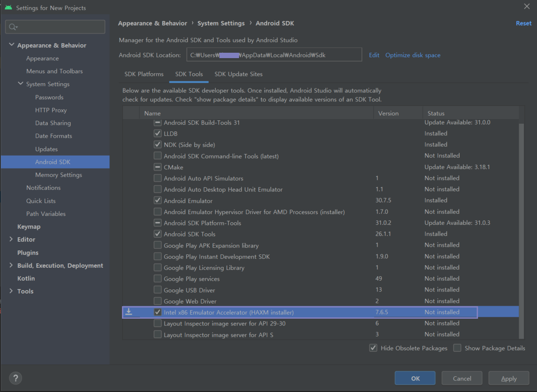Open Path Variables settings
The height and width of the screenshot is (392, 537).
point(46,214)
